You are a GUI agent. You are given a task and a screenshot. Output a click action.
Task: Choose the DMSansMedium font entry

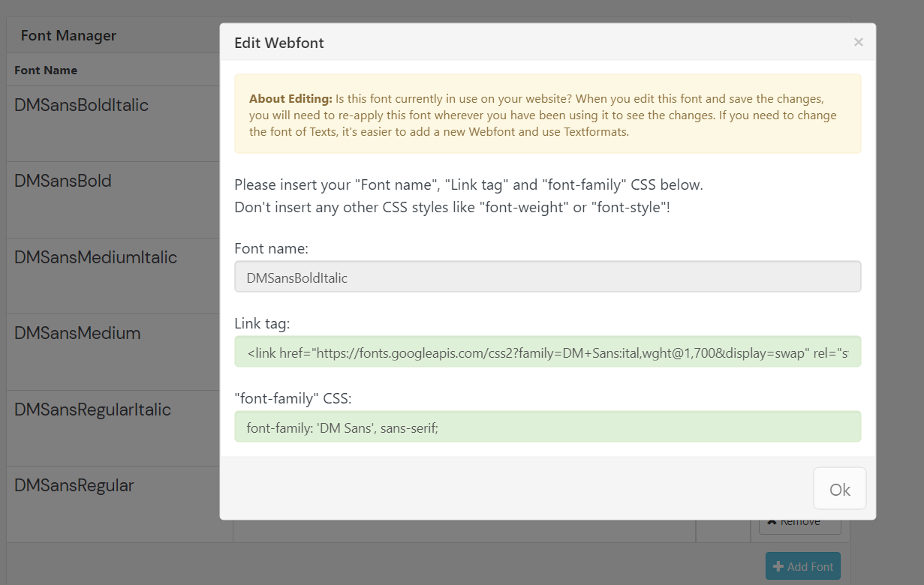pos(77,333)
